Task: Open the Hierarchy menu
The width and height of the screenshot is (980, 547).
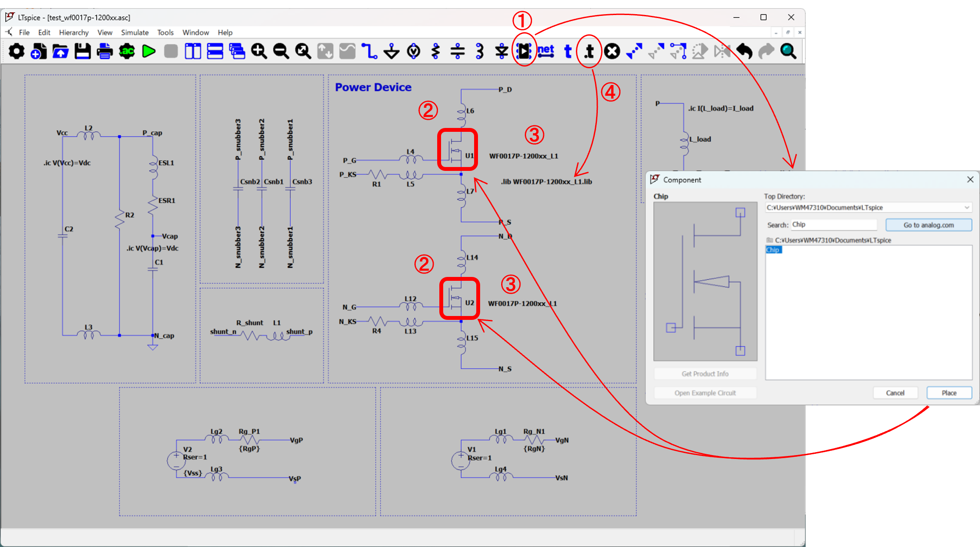Action: click(x=73, y=33)
